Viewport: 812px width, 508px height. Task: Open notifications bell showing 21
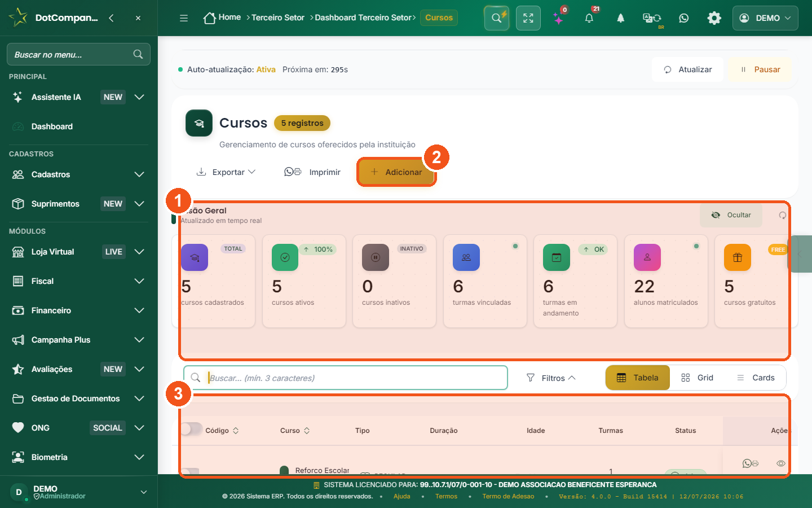[x=590, y=18]
